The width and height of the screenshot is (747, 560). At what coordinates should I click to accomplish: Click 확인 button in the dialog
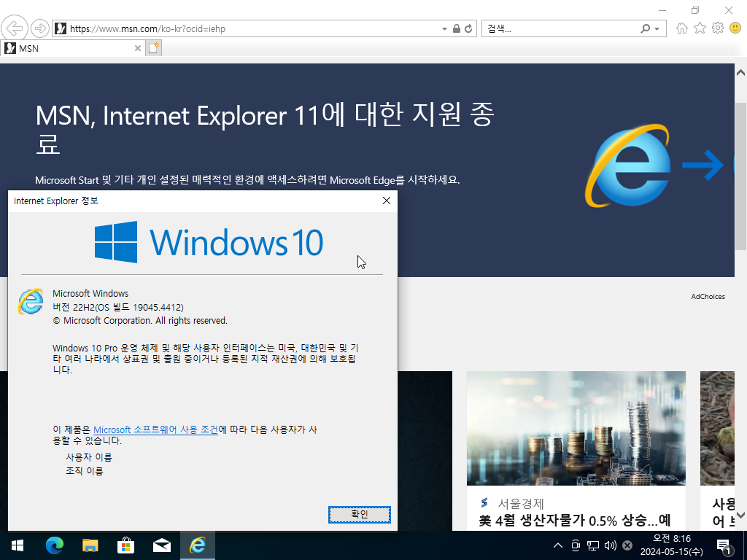[360, 514]
